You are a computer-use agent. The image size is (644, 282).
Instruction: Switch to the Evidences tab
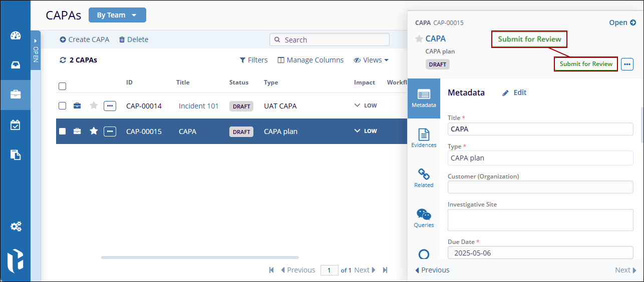(x=424, y=137)
